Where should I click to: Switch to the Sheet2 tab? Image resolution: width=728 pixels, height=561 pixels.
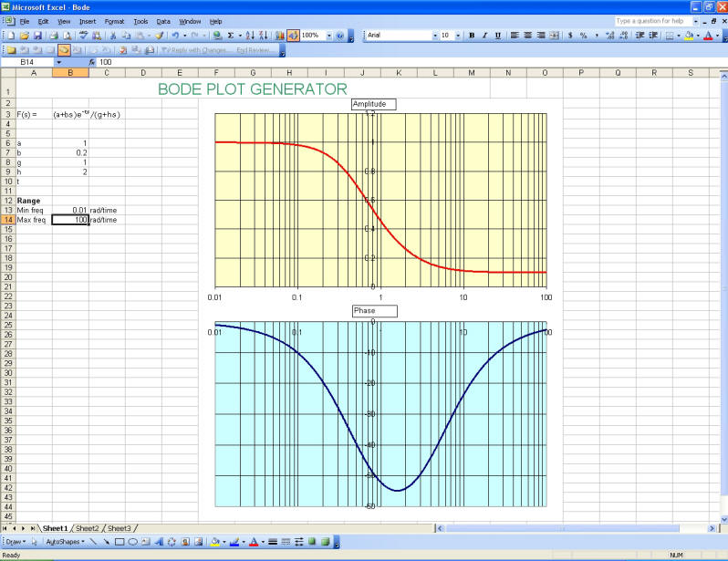[88, 528]
